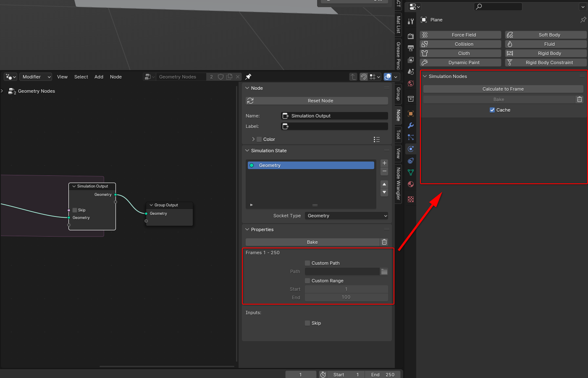Open the Output printer tab in Properties editor
This screenshot has height=378, width=588.
pos(411,48)
